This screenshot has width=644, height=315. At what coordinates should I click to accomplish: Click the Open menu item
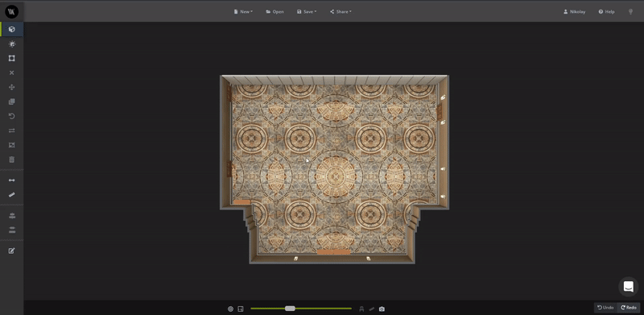275,12
